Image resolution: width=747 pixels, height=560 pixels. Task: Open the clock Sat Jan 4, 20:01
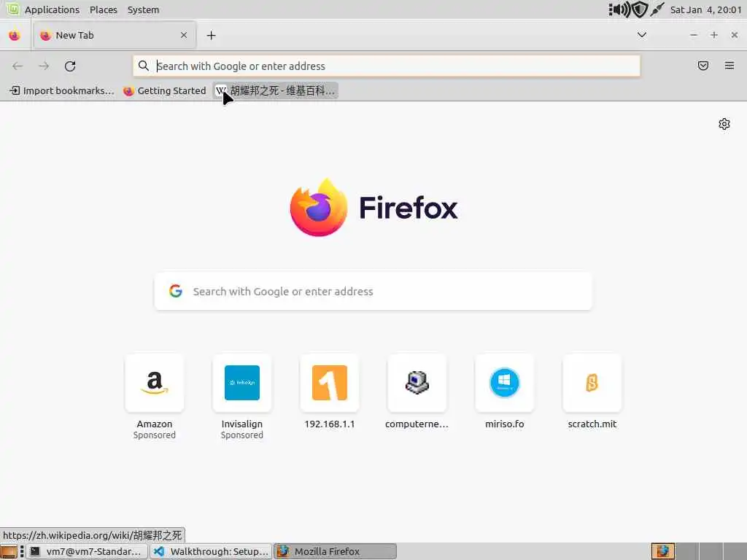click(705, 9)
